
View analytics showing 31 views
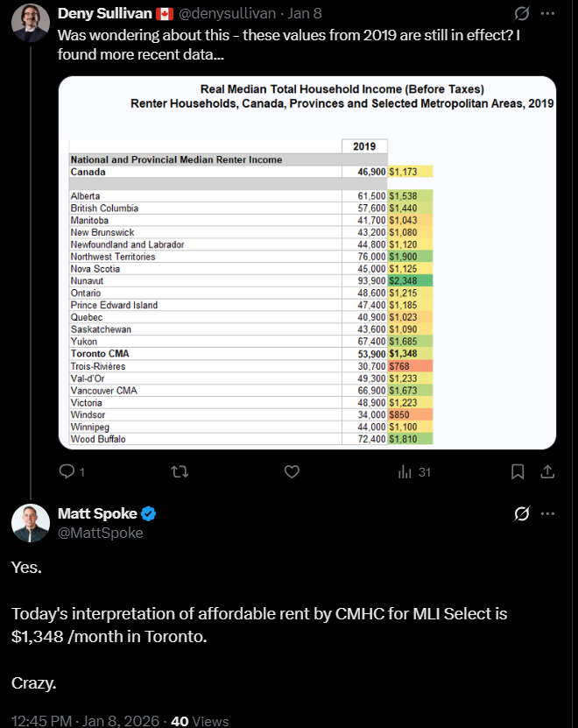(414, 471)
